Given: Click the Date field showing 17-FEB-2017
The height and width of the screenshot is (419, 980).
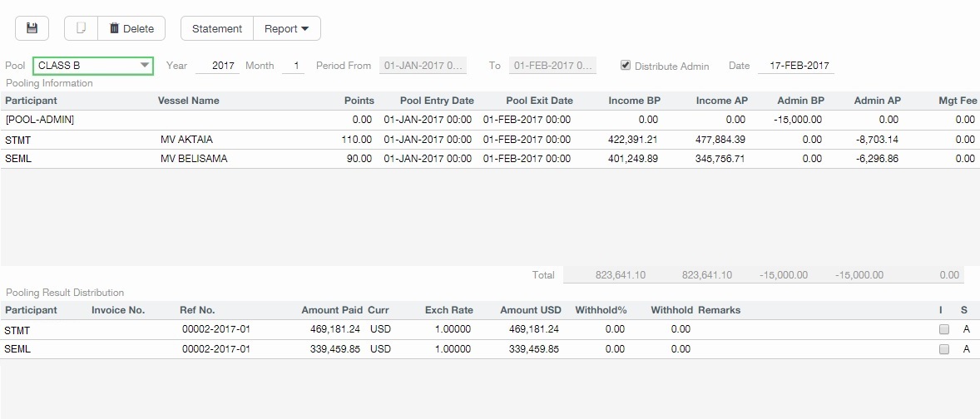Looking at the screenshot, I should [x=795, y=66].
